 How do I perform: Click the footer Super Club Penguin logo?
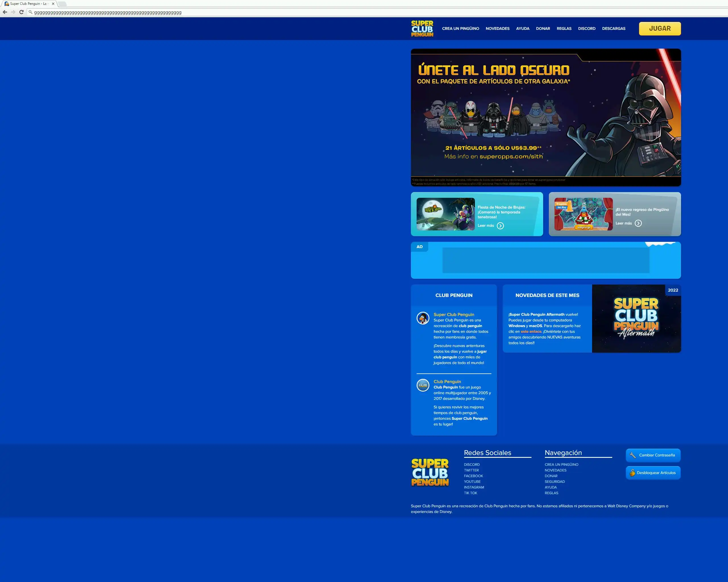(430, 472)
